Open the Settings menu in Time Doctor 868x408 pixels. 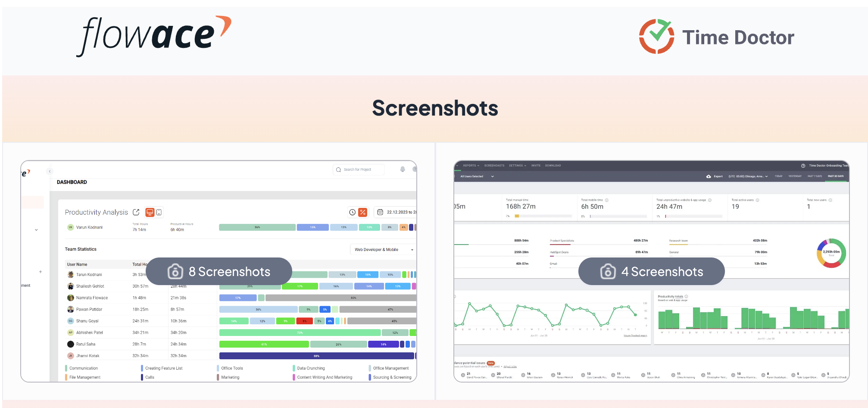518,166
